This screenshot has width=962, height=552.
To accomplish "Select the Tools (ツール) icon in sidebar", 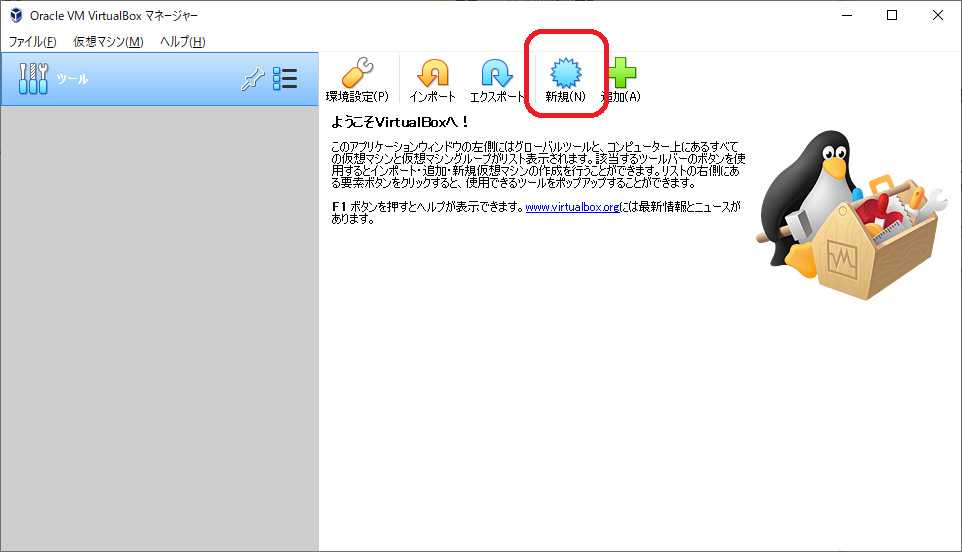I will click(33, 79).
